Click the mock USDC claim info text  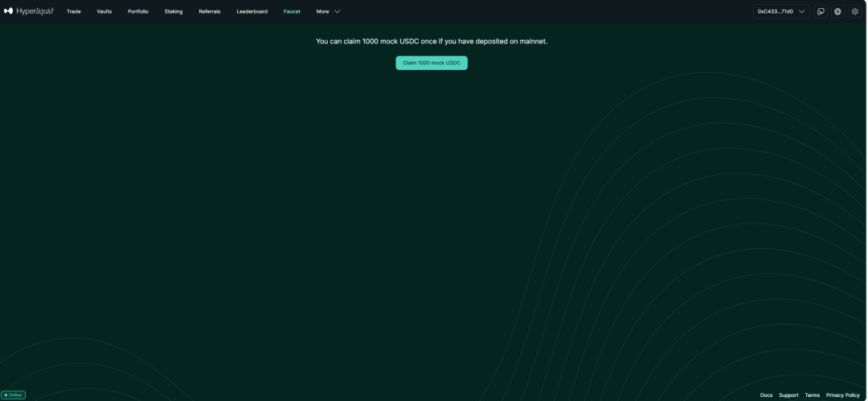(432, 42)
